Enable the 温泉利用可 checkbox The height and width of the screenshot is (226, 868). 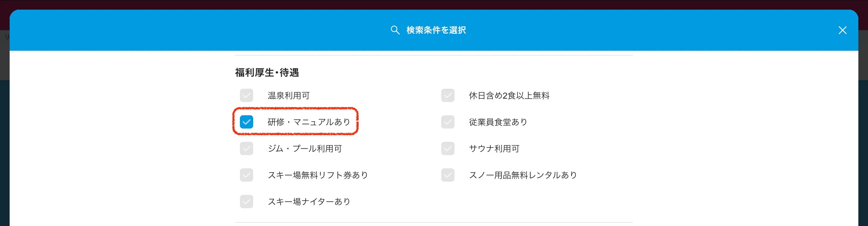[x=246, y=95]
